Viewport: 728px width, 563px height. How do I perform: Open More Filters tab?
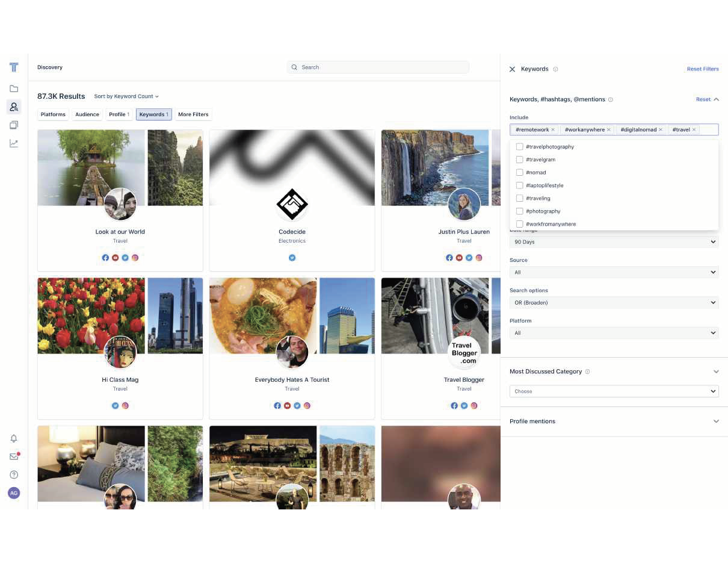point(193,114)
